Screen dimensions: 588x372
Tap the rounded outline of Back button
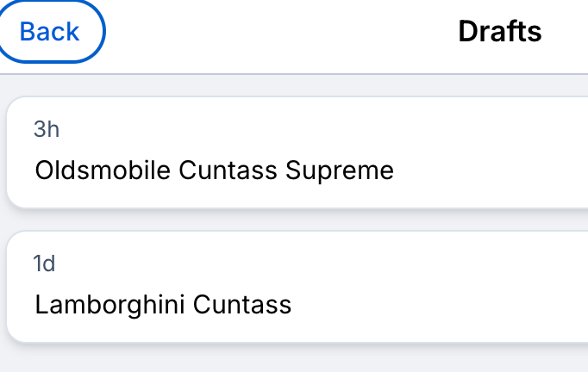[x=103, y=32]
